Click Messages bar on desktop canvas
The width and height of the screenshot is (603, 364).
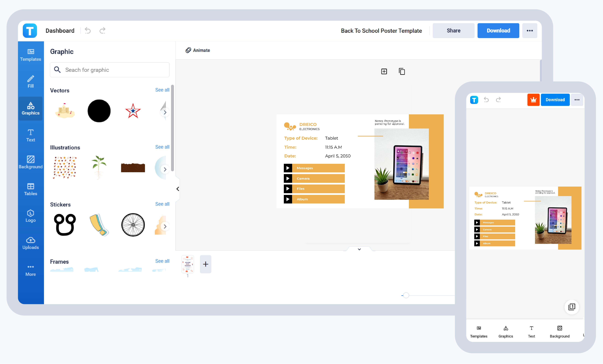(314, 168)
